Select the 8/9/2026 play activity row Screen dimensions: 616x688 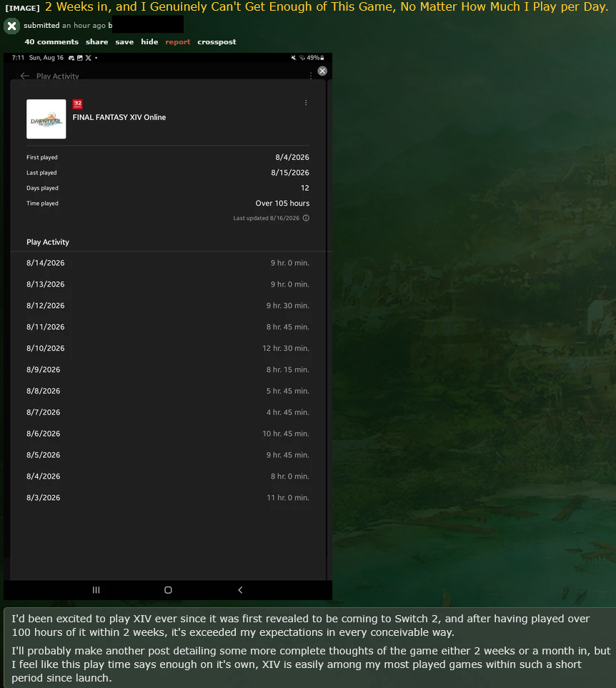pos(168,369)
